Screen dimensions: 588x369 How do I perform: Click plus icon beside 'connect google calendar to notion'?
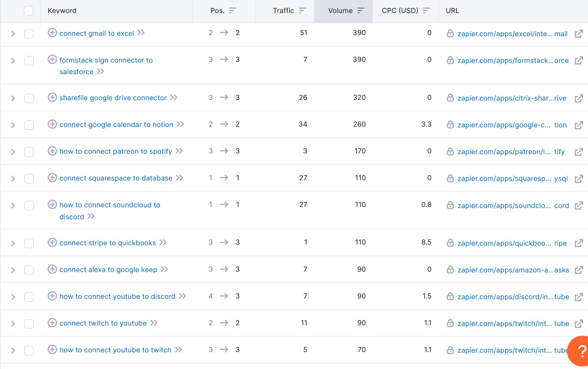click(x=52, y=124)
